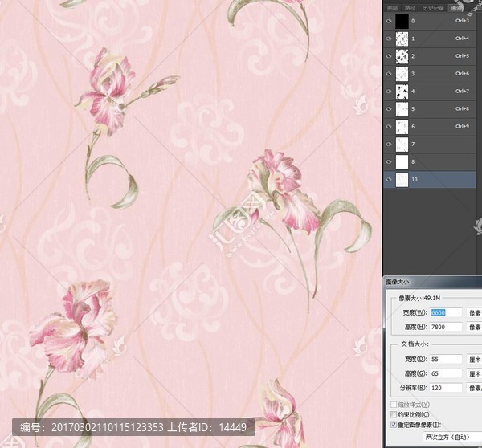Hide channel 7 via its eye icon
482x448 pixels.
point(389,144)
